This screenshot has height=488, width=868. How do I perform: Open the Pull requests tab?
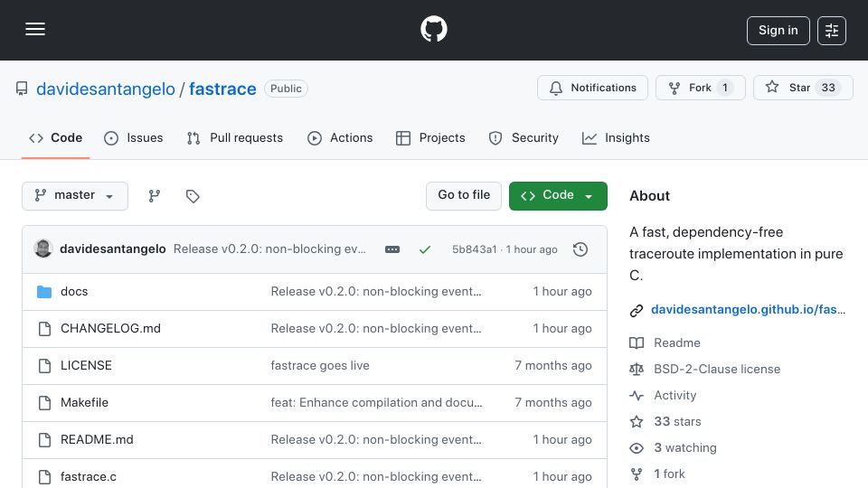click(x=235, y=137)
